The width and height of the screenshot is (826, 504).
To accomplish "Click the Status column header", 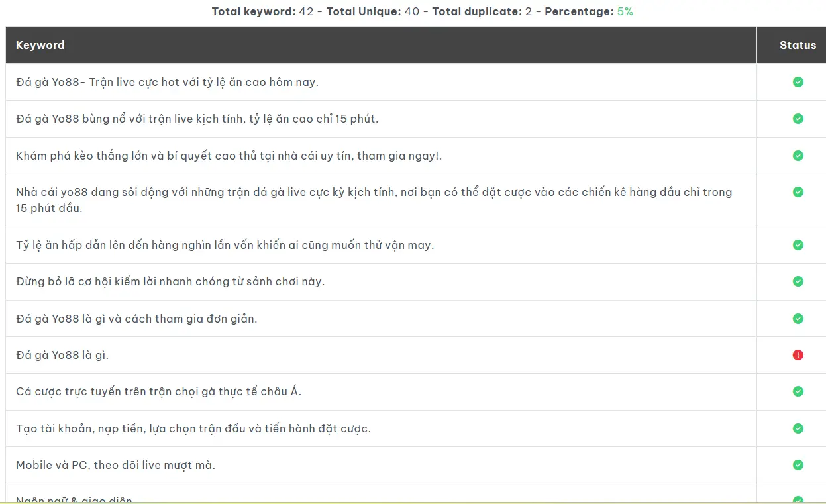I will click(798, 45).
